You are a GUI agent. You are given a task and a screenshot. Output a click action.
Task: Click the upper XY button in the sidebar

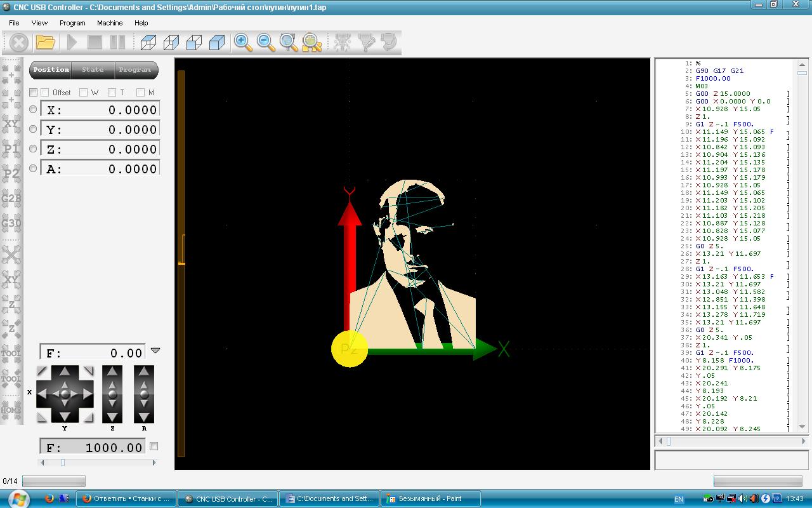(11, 124)
